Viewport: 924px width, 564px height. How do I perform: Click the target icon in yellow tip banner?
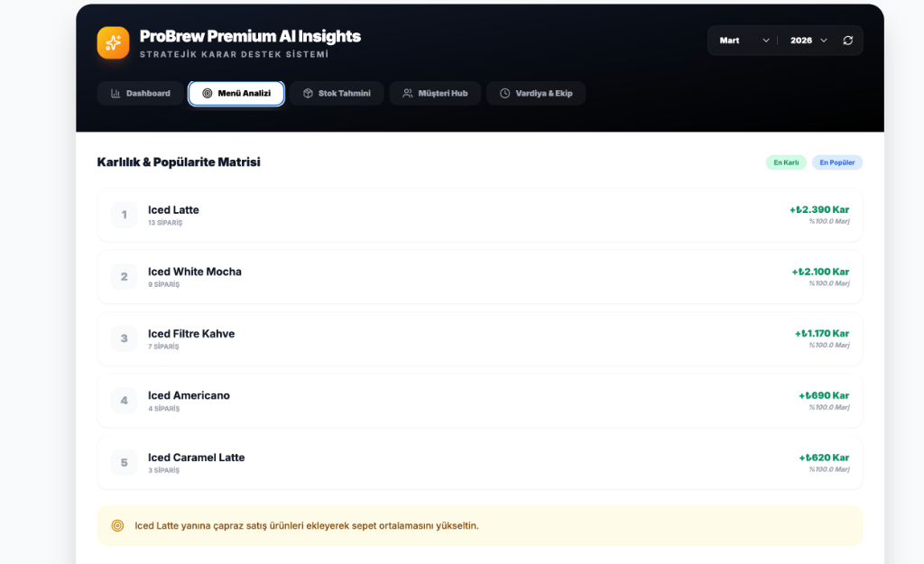[x=117, y=525]
